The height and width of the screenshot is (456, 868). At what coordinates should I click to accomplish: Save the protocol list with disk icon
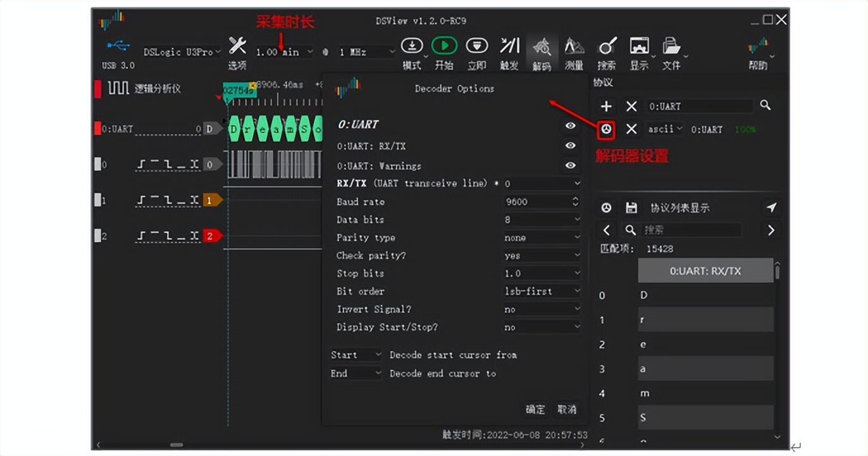(x=631, y=208)
